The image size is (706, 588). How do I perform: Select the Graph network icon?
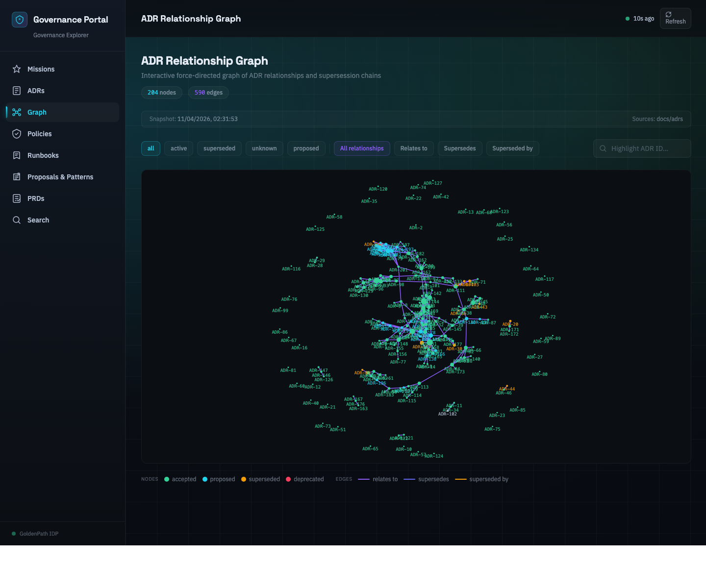pos(17,112)
